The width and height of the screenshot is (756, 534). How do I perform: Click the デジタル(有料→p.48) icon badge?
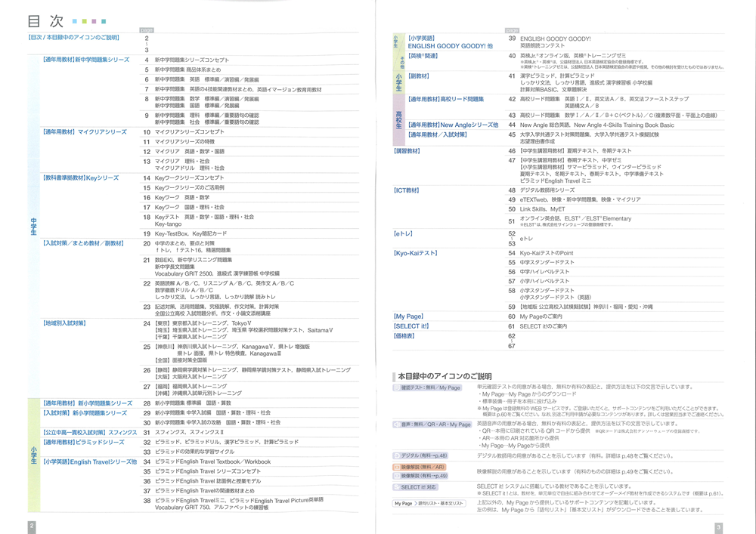(421, 455)
